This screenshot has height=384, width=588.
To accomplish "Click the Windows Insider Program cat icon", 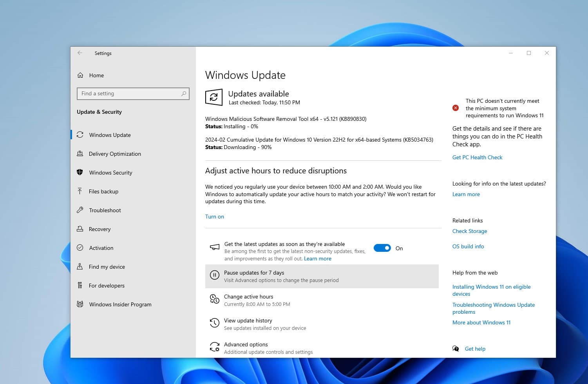I will [80, 304].
